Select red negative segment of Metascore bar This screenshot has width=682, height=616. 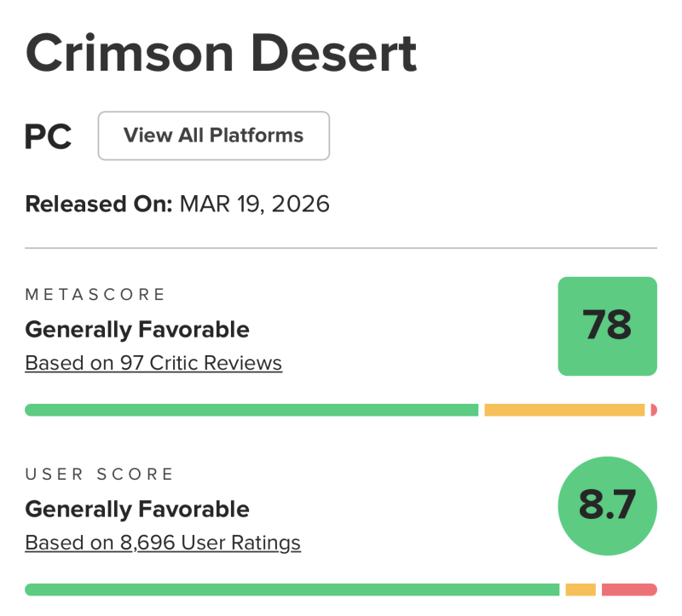point(654,410)
